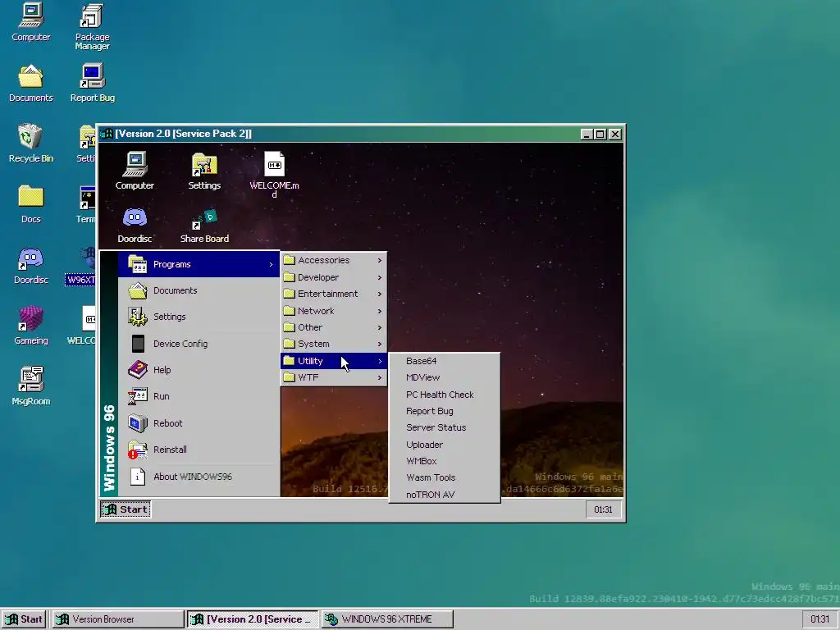Open WELCOME.md file in Version 2.0 window
This screenshot has height=630, width=840.
pyautogui.click(x=274, y=175)
